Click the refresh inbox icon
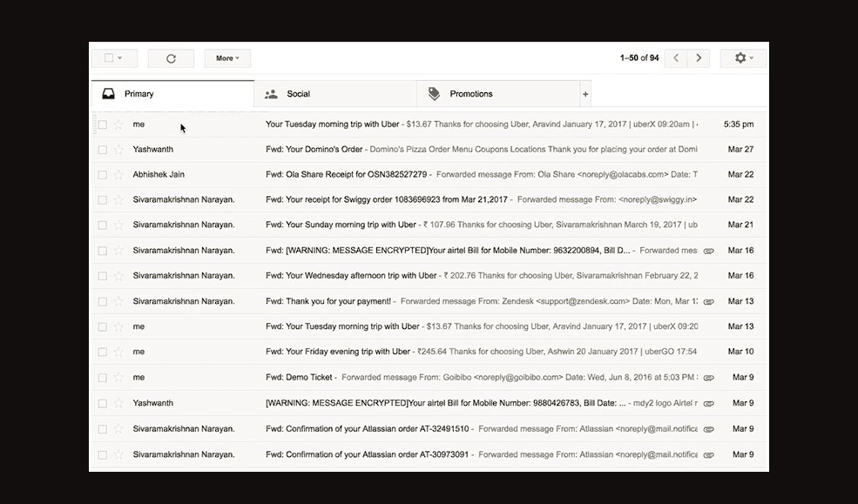Viewport: 858px width, 504px height. [171, 58]
